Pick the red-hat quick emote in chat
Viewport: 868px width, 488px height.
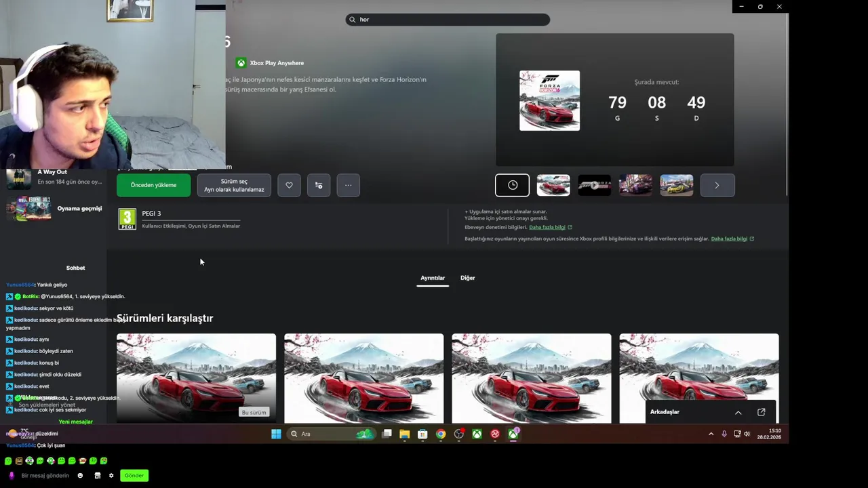pos(83,461)
